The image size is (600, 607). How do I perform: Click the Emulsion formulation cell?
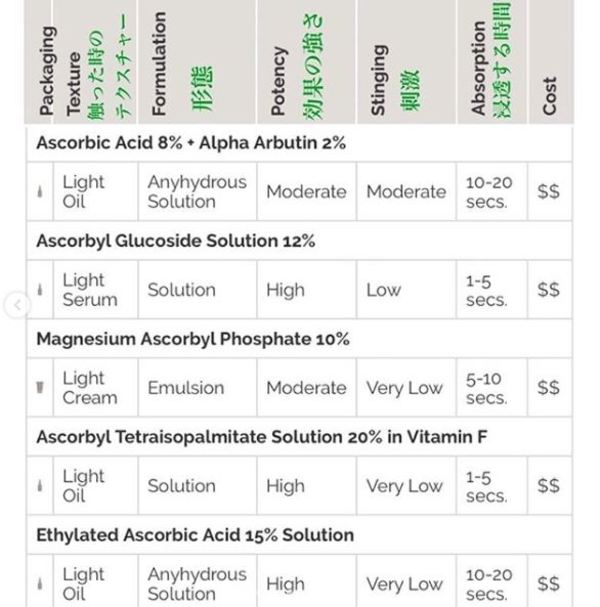(181, 388)
